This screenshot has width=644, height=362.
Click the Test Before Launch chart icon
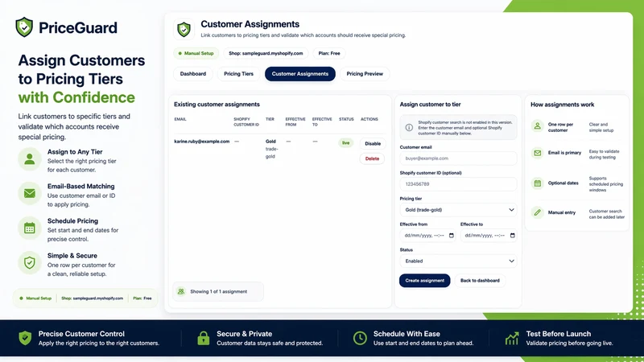coord(512,338)
